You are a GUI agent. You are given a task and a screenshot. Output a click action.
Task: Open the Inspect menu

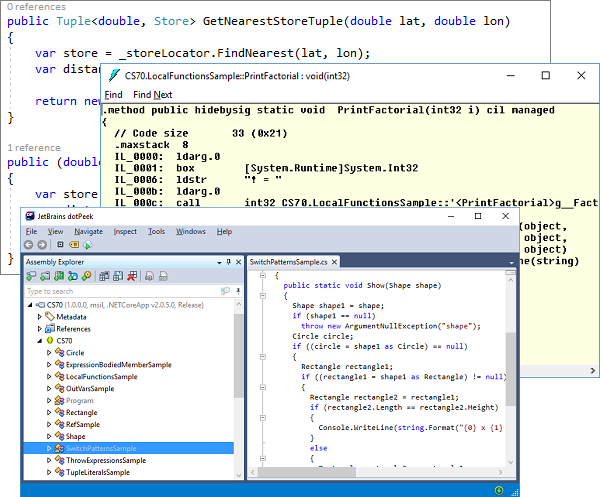[125, 231]
